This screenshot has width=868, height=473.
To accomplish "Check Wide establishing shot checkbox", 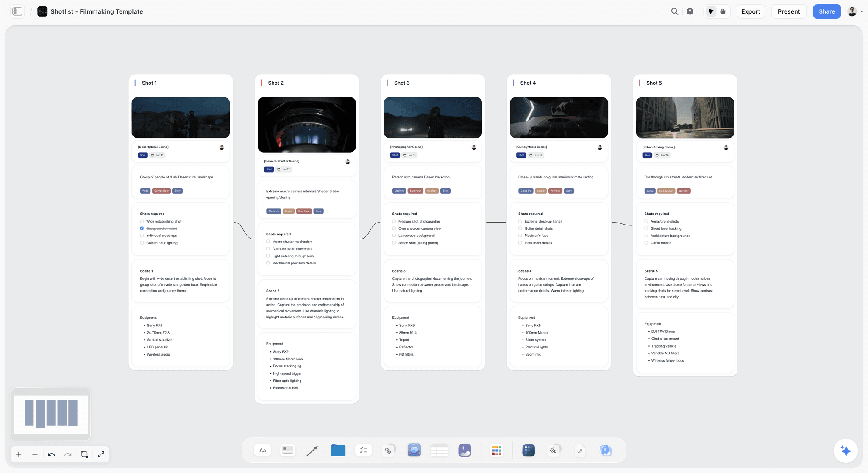I will click(x=142, y=221).
